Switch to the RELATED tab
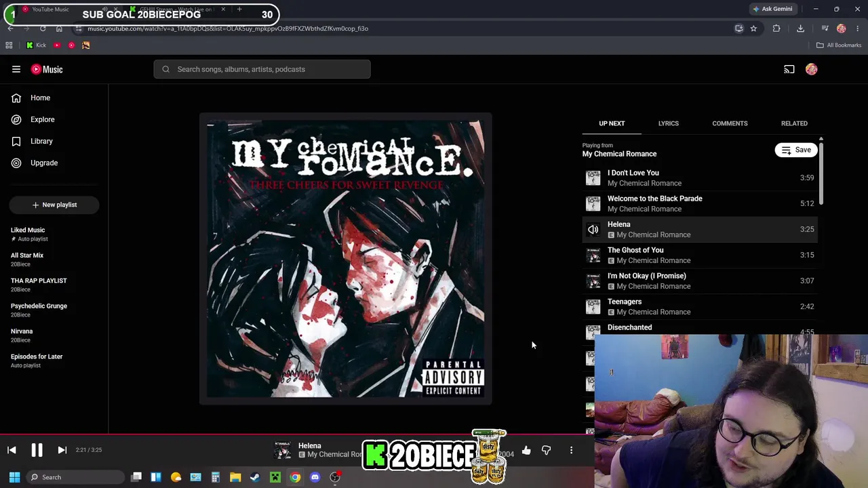 click(x=794, y=123)
